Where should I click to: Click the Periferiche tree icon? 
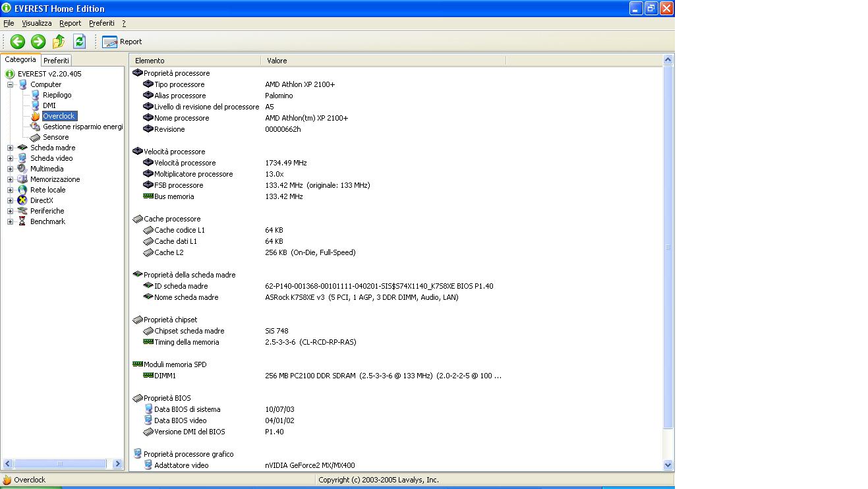pyautogui.click(x=22, y=211)
